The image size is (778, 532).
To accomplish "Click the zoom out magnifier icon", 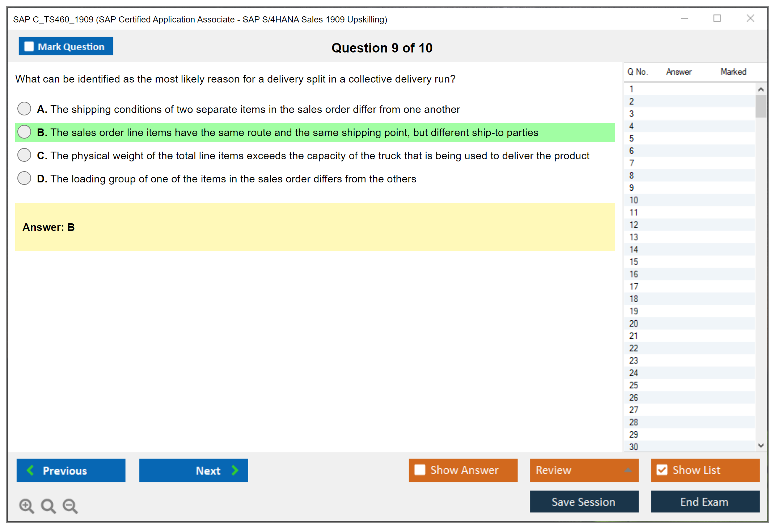I will click(70, 506).
